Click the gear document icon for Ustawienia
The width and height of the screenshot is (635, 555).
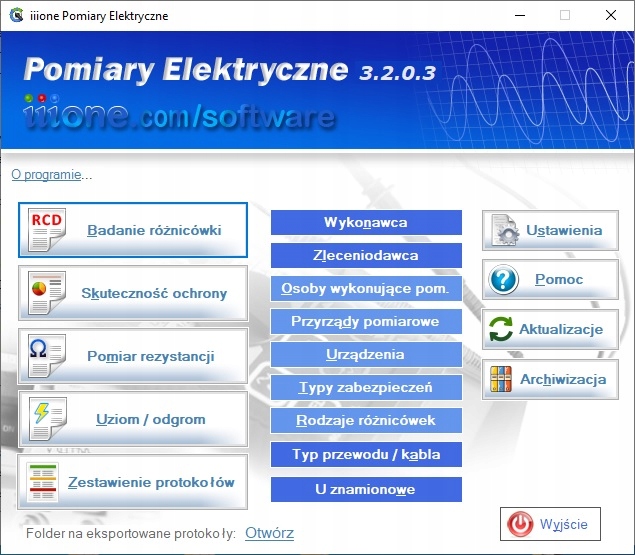click(505, 230)
